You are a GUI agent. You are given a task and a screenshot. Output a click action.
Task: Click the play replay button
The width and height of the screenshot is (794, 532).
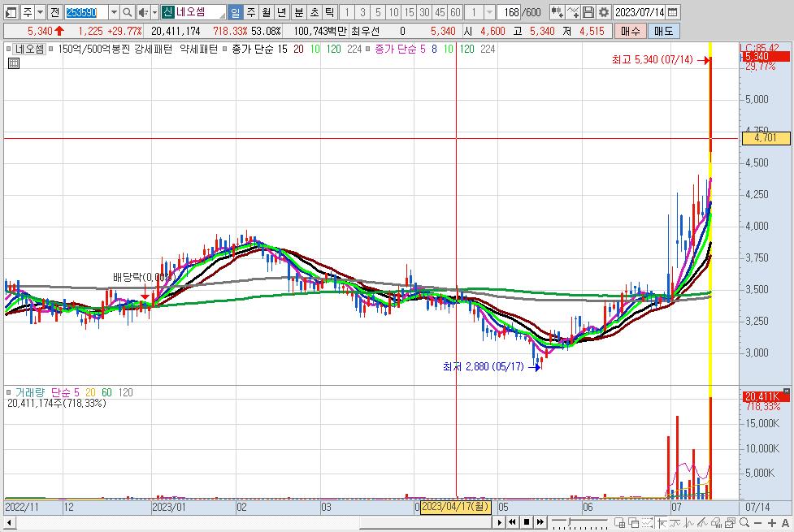pyautogui.click(x=499, y=522)
